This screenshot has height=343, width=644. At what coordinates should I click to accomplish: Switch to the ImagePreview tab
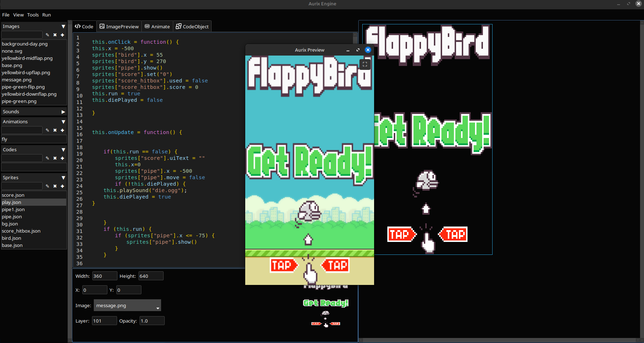[119, 27]
